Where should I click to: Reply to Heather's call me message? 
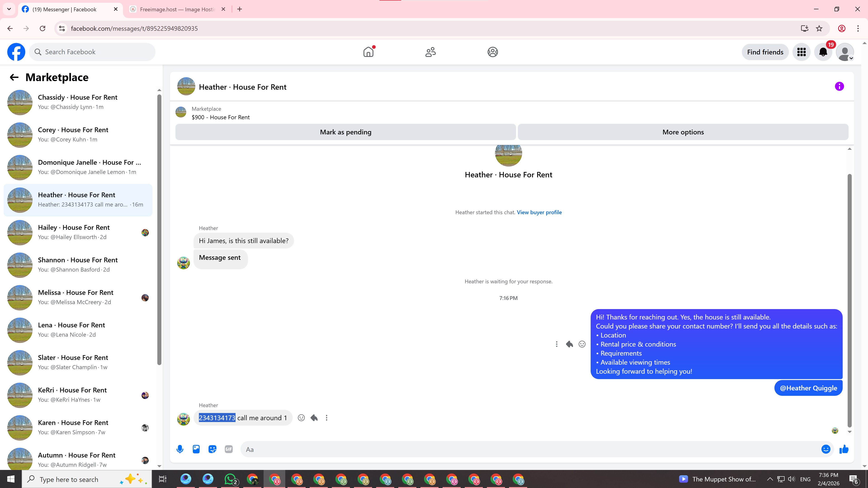[314, 418]
